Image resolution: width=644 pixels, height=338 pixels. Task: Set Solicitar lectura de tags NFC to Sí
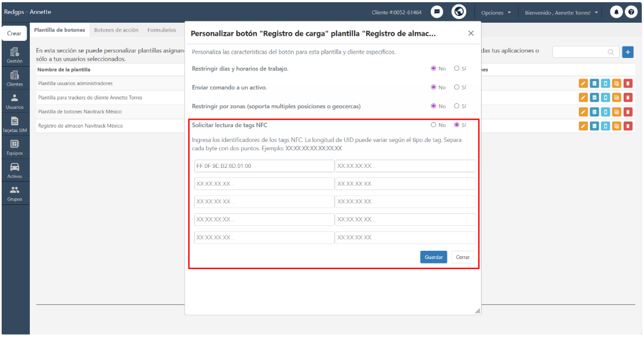[x=456, y=125]
